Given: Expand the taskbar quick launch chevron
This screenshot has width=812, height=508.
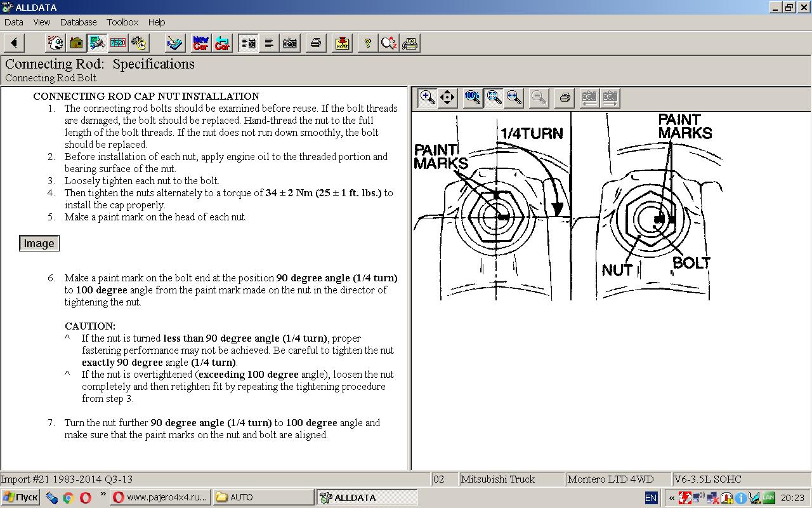Looking at the screenshot, I should [103, 494].
